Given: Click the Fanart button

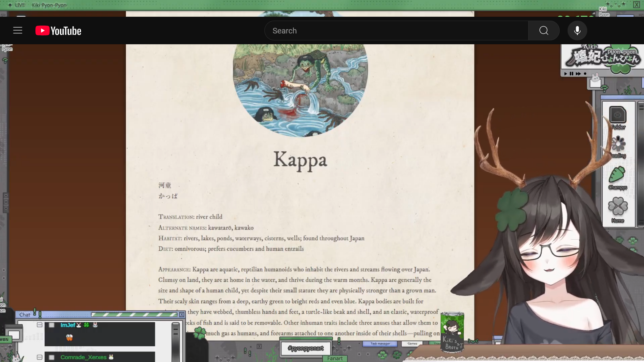Looking at the screenshot, I should (335, 358).
